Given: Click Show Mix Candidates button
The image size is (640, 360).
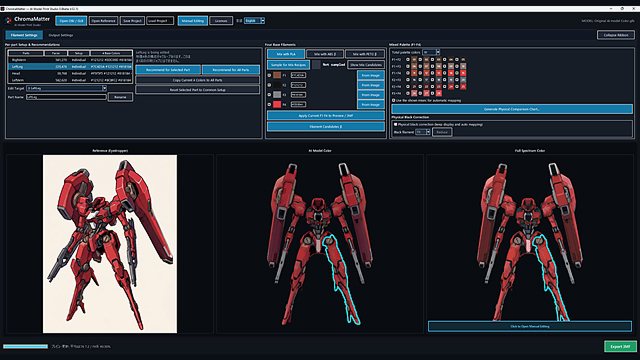Looking at the screenshot, I should coord(366,65).
